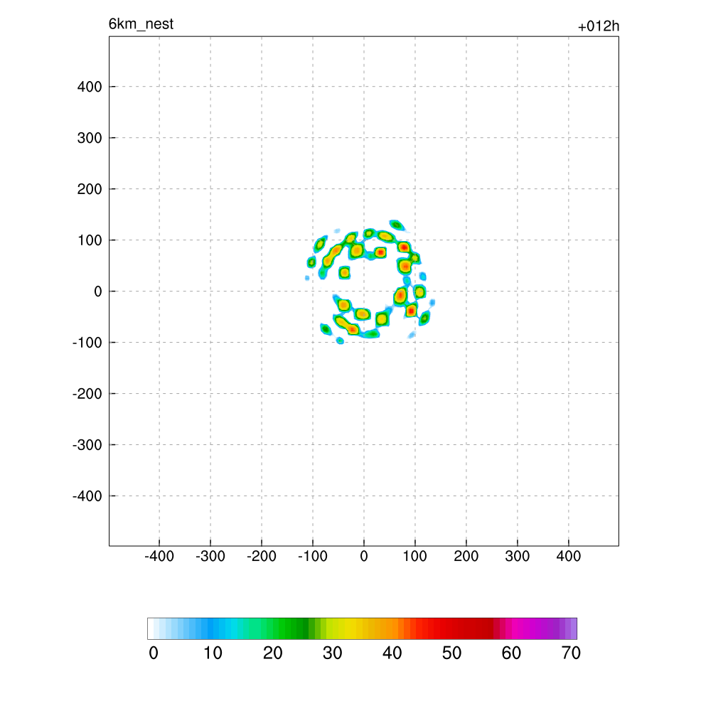Viewport: 728px width, 728px height.
Task: Click the '+012h' forecast hour label
Action: click(599, 26)
